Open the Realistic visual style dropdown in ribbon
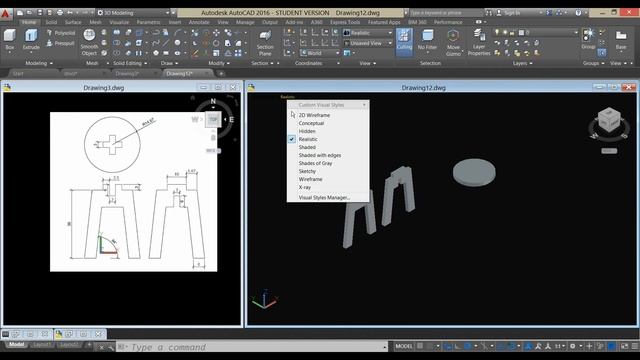Screen dimensions: 640x360 (368, 33)
